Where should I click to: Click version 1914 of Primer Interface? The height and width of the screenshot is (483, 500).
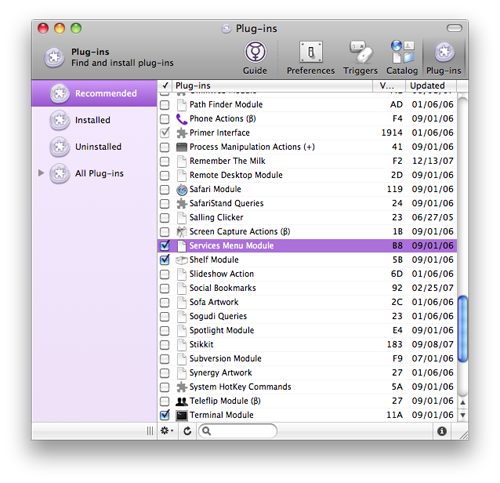[392, 133]
